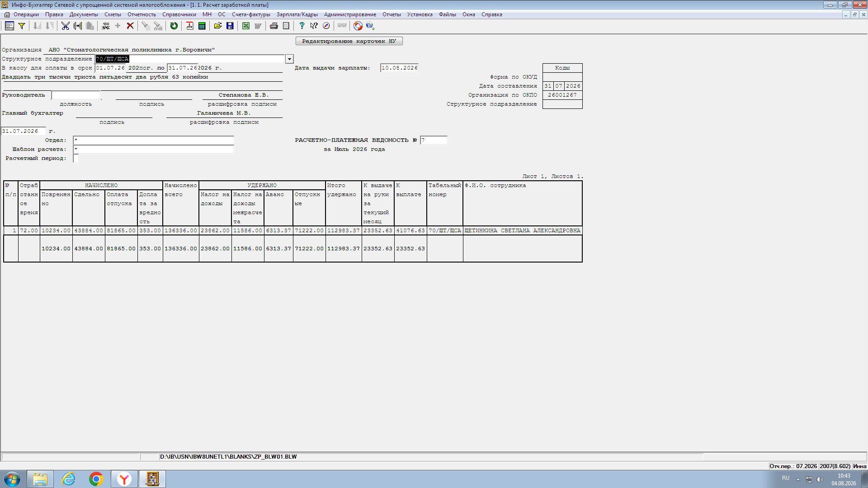Click the scissors cut icon
Screen dimensions: 868x488
click(x=66, y=26)
